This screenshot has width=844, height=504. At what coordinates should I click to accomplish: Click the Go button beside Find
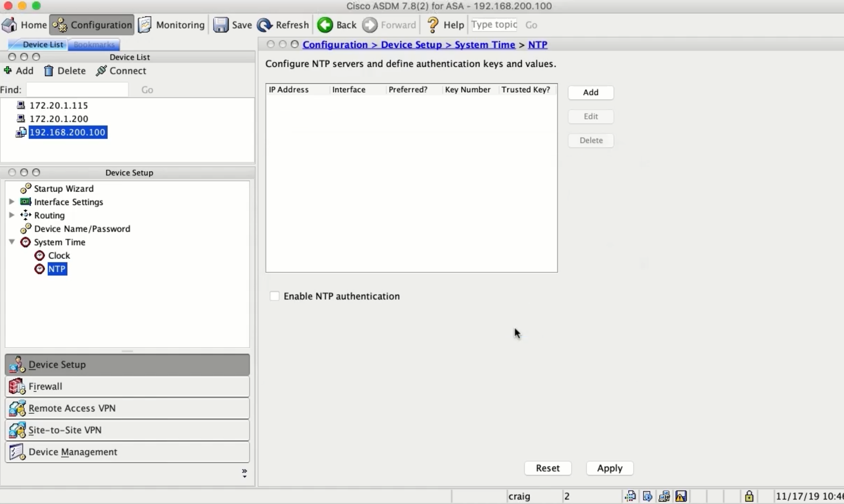[x=147, y=90]
